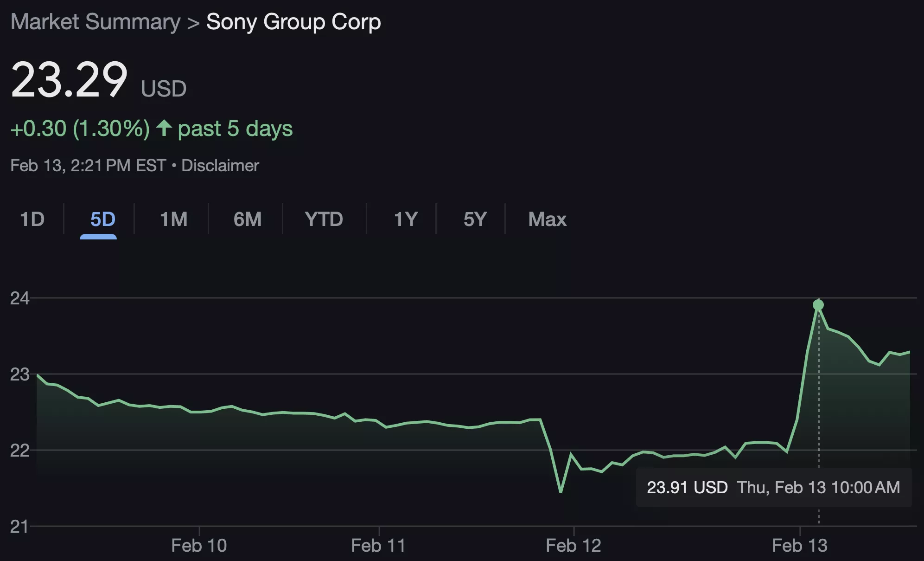This screenshot has width=924, height=561.
Task: Click the 23.29 current price value
Action: click(69, 80)
